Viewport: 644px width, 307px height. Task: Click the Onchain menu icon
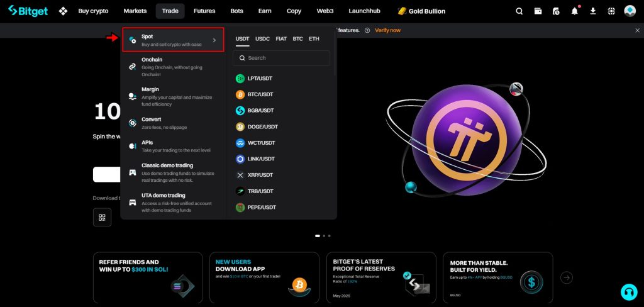click(132, 66)
